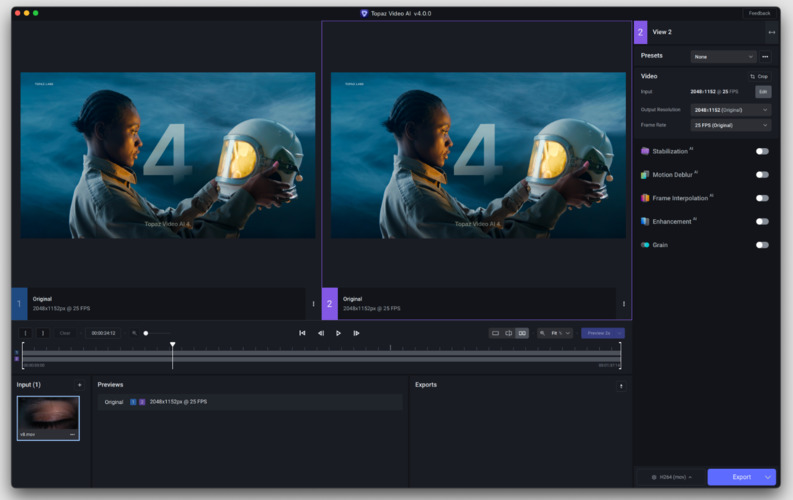Click the Topaz Video AI logo icon

click(x=364, y=14)
